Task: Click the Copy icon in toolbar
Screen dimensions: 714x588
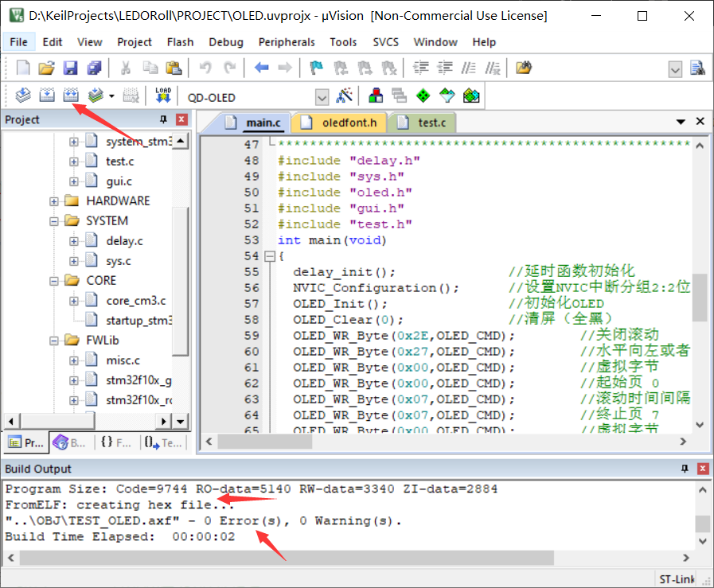Action: [150, 68]
